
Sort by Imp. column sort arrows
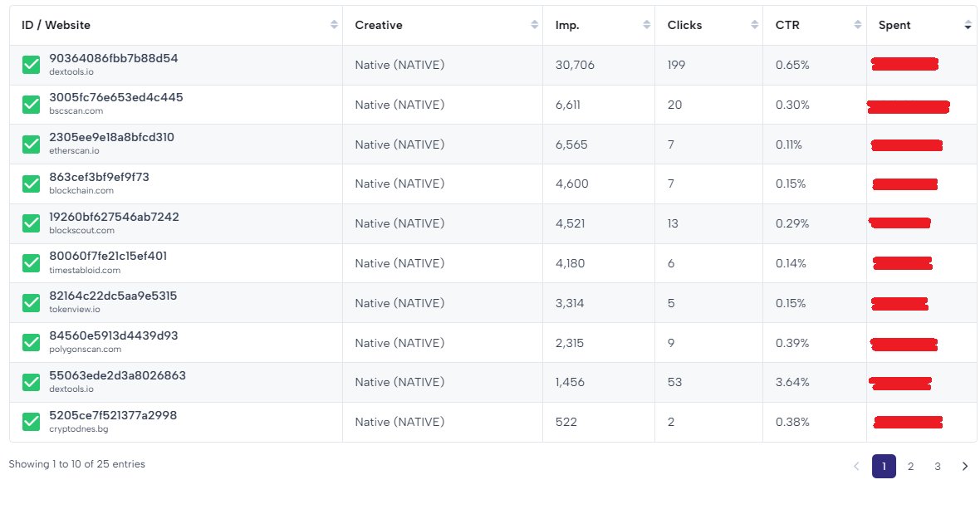[646, 24]
